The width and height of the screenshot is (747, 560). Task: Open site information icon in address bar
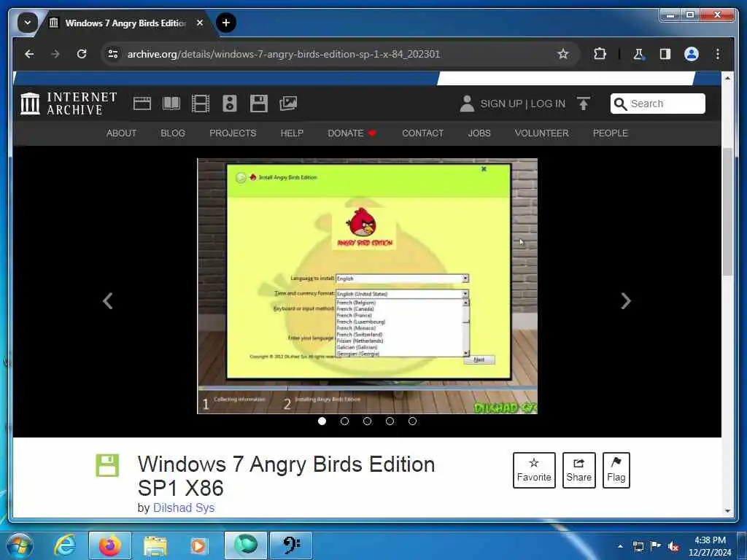[x=113, y=54]
